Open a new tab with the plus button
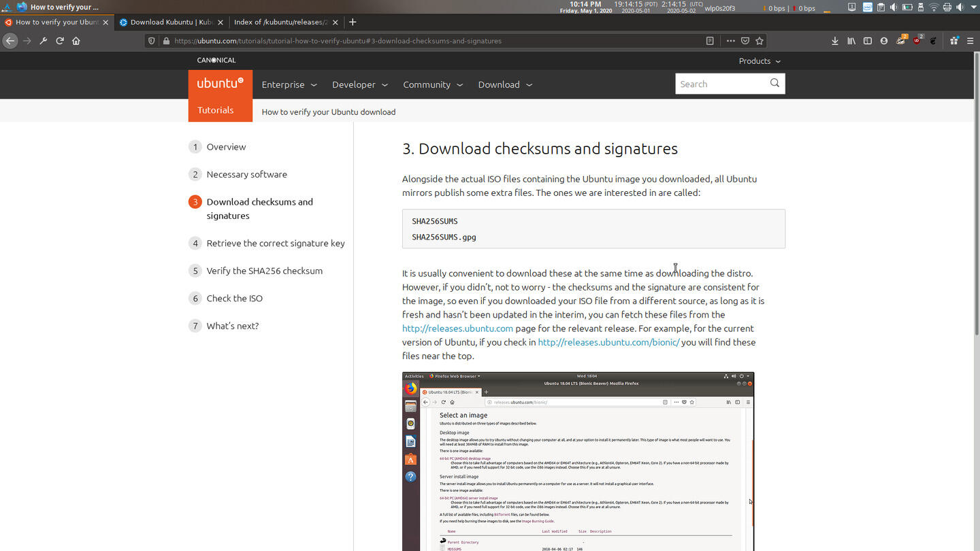 pyautogui.click(x=353, y=22)
